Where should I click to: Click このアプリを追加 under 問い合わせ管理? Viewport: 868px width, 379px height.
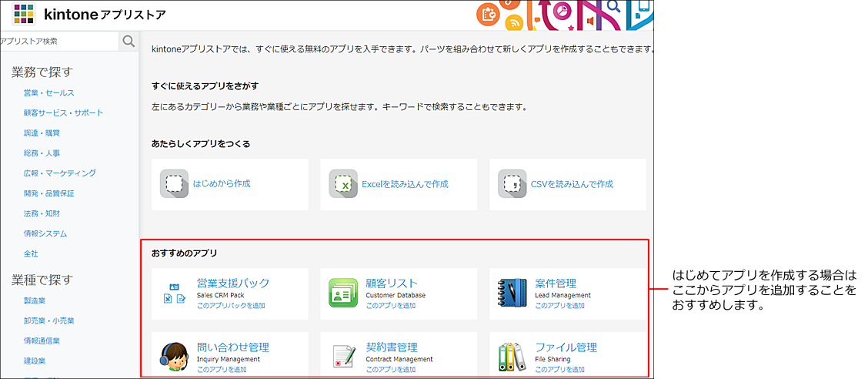click(x=222, y=369)
